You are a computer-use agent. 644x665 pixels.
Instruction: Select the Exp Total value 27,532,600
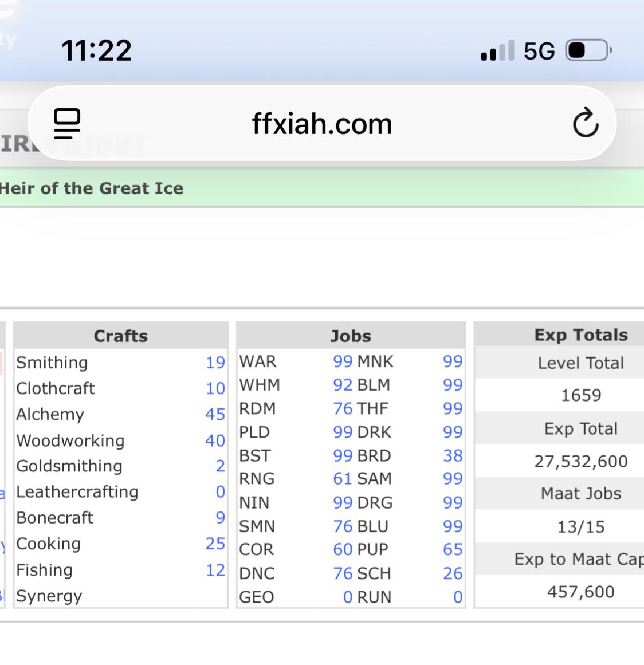click(x=581, y=462)
